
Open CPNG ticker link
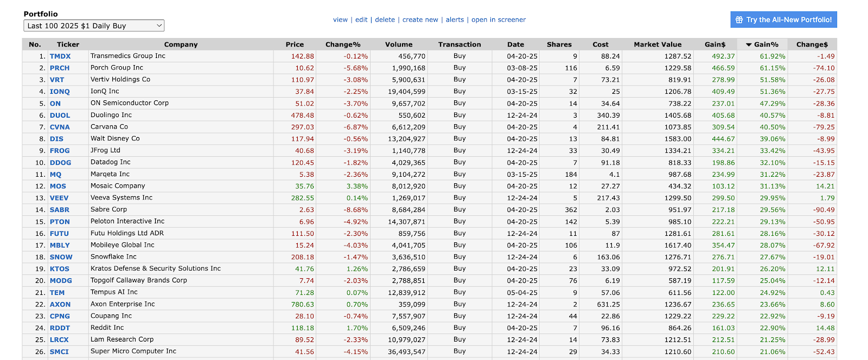pos(60,316)
